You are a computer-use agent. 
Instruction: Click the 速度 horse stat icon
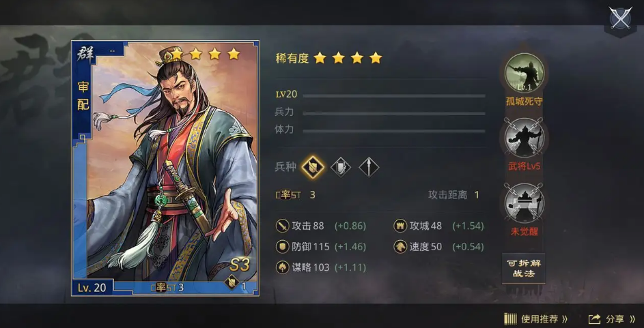click(400, 247)
